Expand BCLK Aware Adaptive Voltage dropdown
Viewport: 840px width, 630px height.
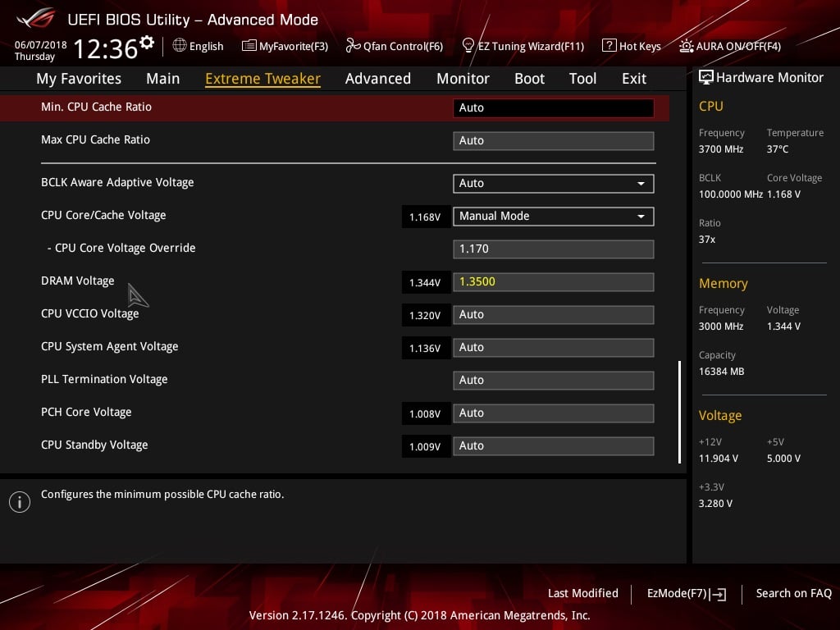(554, 183)
